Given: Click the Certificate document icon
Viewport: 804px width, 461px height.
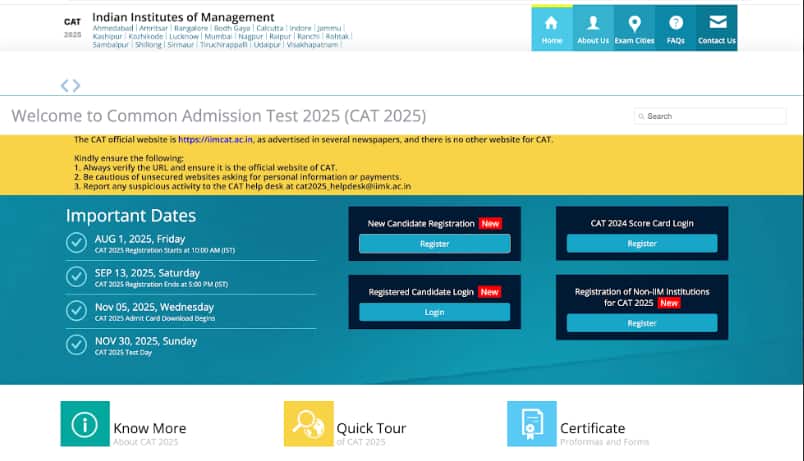Looking at the screenshot, I should pos(532,424).
